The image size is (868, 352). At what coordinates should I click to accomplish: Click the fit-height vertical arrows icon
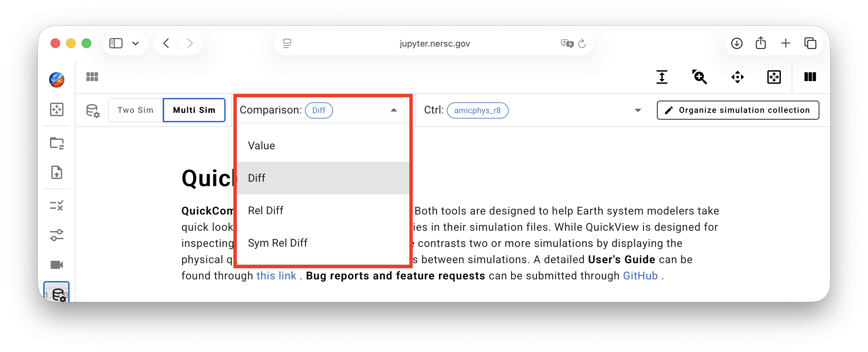662,77
